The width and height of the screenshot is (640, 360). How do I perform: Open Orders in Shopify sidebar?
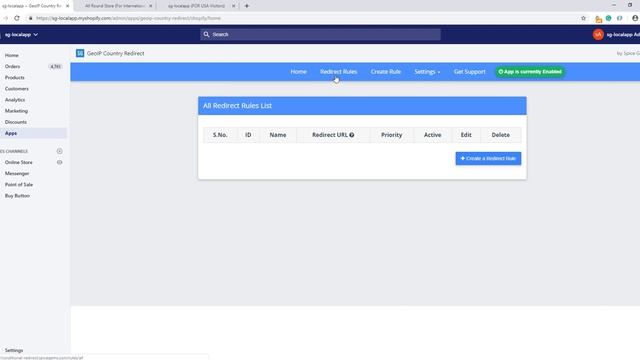pos(12,66)
